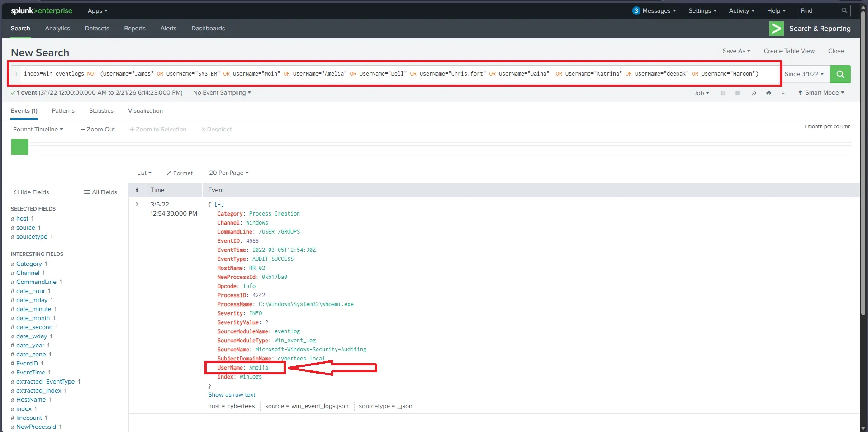Click the Find search magnifier icon
The image size is (868, 432).
843,10
